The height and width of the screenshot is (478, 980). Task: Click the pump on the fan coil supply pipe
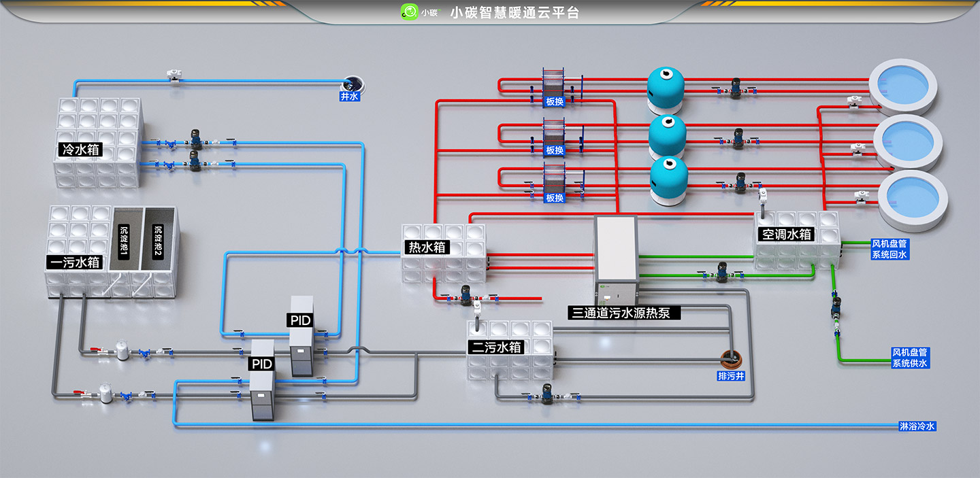click(836, 308)
